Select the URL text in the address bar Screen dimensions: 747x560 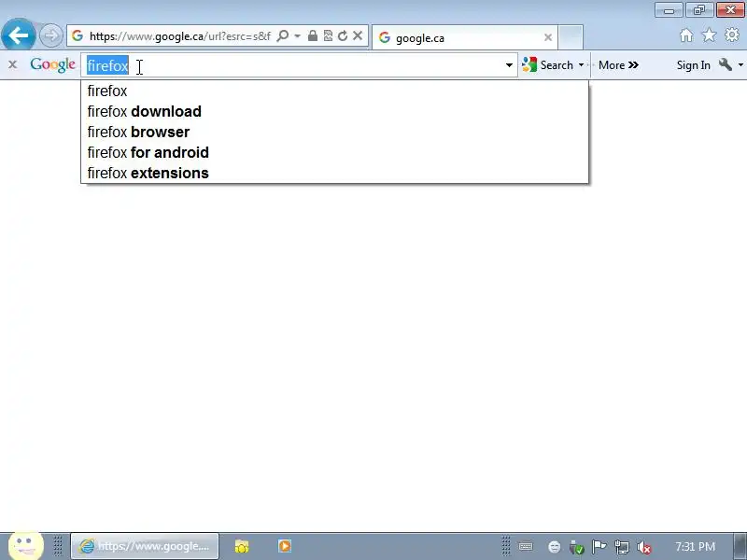[180, 36]
